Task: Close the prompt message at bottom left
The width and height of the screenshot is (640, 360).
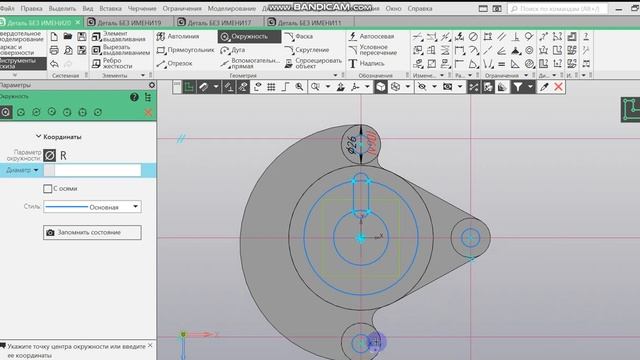Action: tap(150, 346)
